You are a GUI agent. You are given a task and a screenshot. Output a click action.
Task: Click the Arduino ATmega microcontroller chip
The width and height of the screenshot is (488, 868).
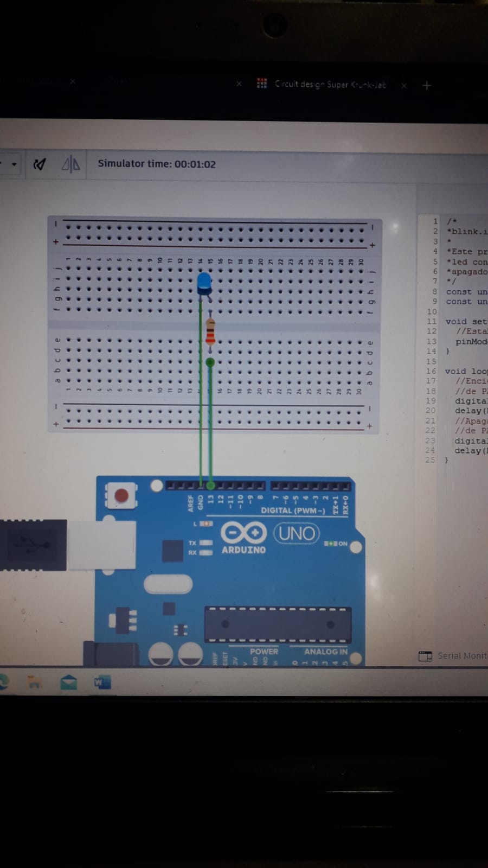pyautogui.click(x=277, y=624)
